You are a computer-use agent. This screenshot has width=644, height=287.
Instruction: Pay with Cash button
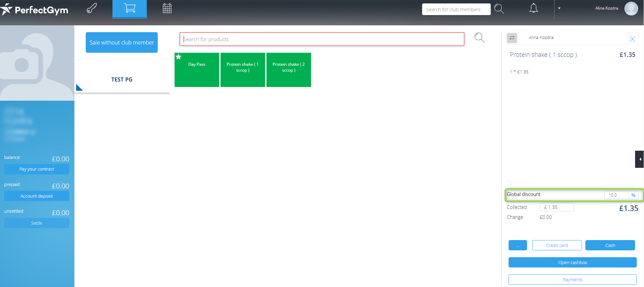tap(610, 246)
